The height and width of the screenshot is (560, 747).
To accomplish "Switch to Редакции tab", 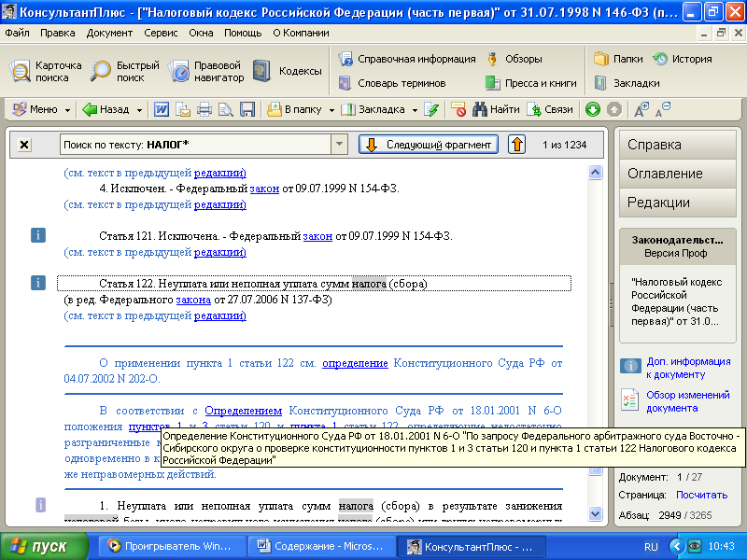I will coord(678,203).
